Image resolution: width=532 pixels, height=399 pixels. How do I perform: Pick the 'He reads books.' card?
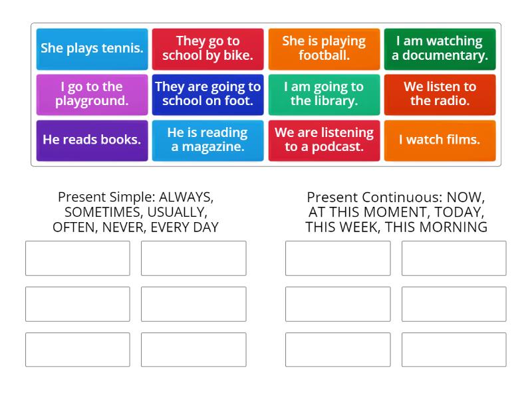[92, 140]
